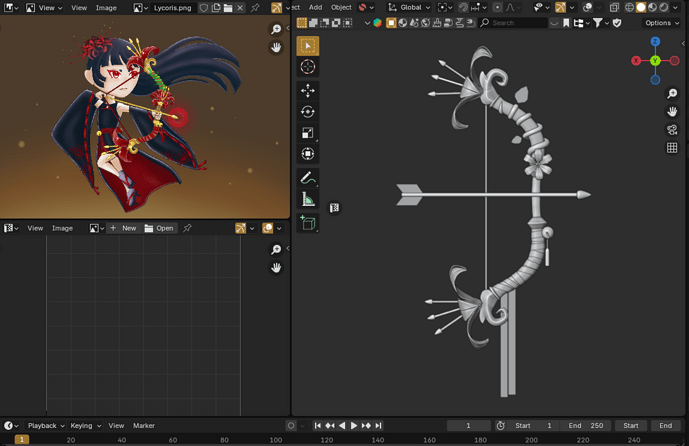The image size is (689, 446).
Task: Toggle camera view in 3D viewport
Action: pos(672,130)
